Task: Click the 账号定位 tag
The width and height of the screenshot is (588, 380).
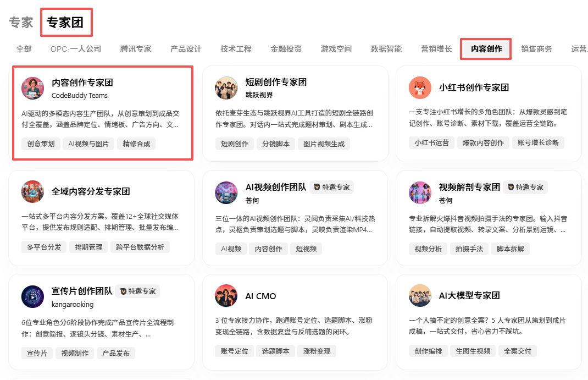Action: point(234,351)
